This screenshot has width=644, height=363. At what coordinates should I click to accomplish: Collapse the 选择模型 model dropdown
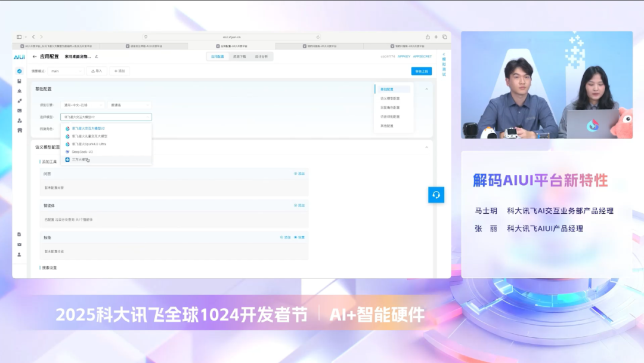point(106,117)
